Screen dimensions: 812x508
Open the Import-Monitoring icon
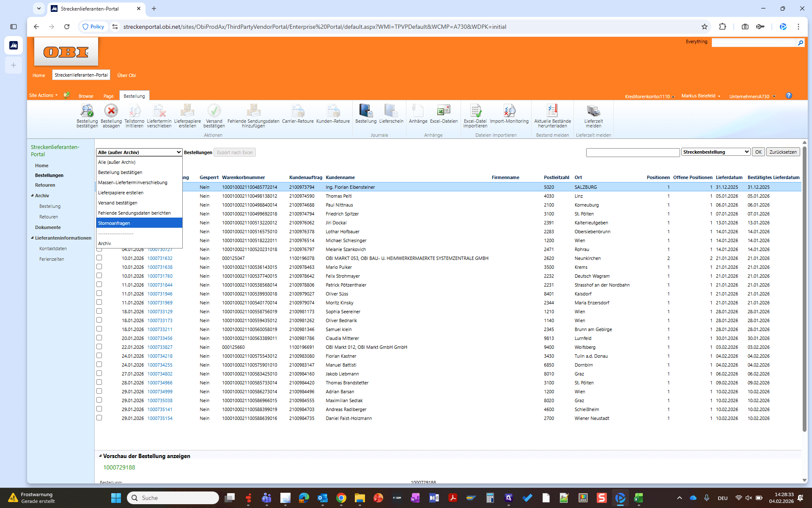tap(509, 111)
